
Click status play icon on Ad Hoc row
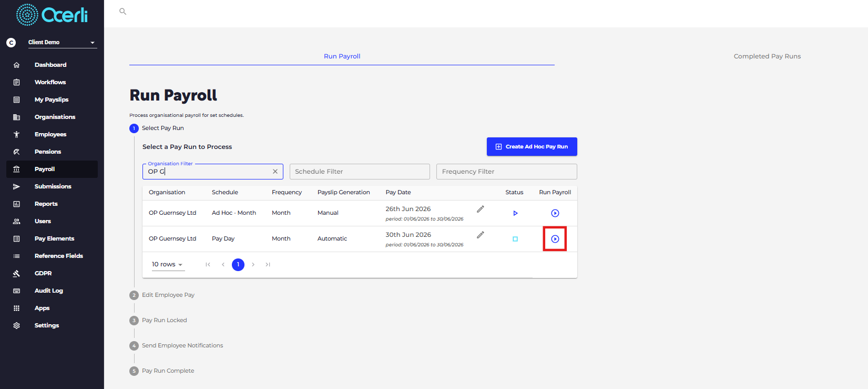coord(515,213)
